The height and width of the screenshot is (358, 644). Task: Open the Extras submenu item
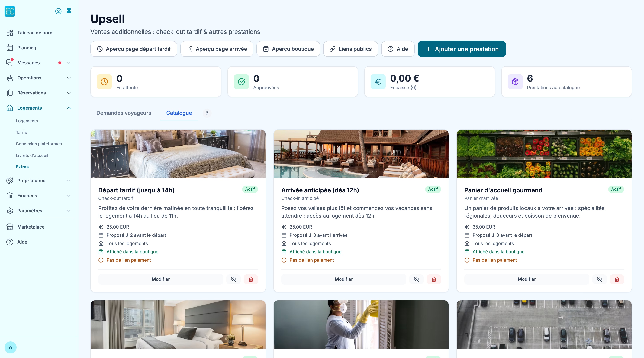coord(22,167)
